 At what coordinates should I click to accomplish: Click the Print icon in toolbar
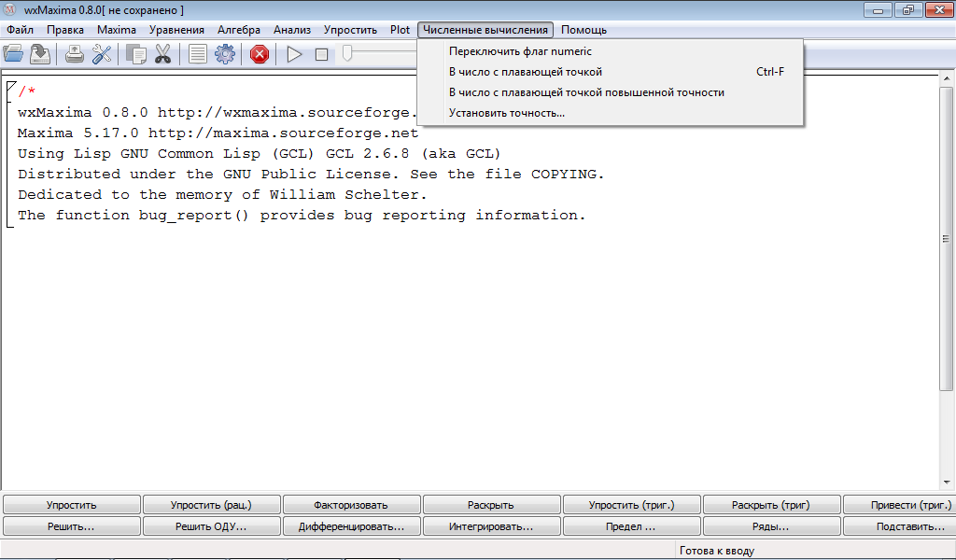point(75,54)
